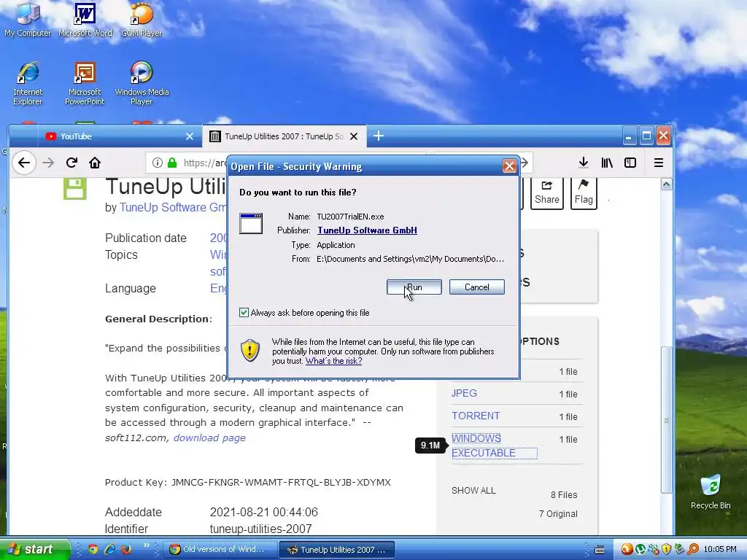
Task: Open the JPEG download option
Action: (x=464, y=393)
